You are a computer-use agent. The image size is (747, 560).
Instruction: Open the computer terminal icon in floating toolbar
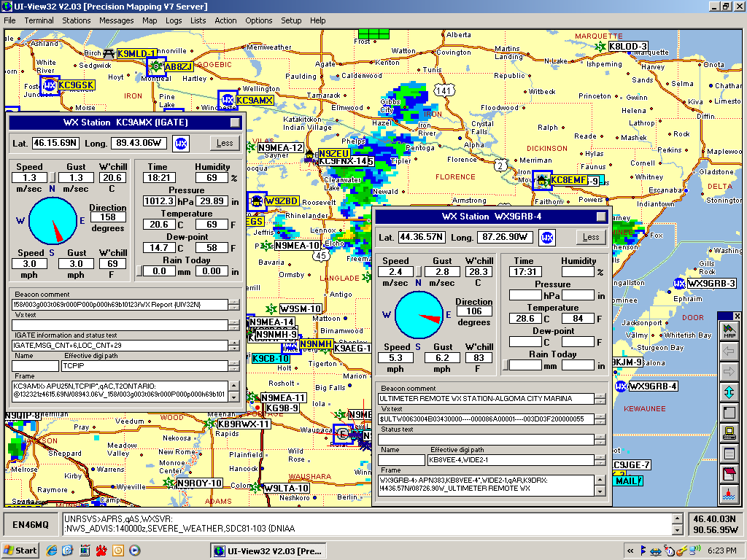[x=729, y=433]
